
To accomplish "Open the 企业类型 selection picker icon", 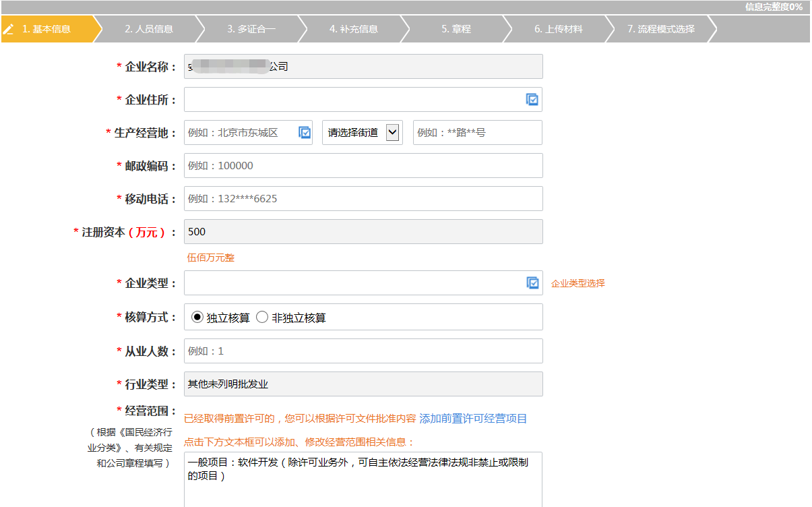I will [532, 282].
